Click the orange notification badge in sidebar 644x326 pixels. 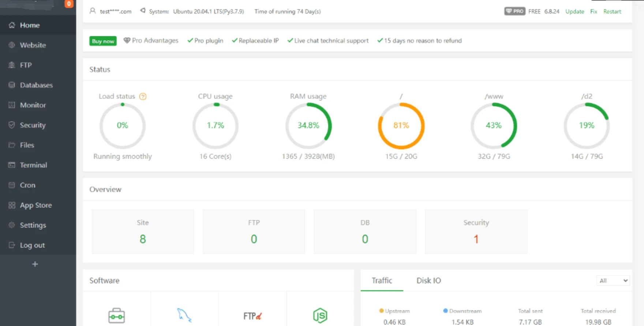tap(69, 4)
